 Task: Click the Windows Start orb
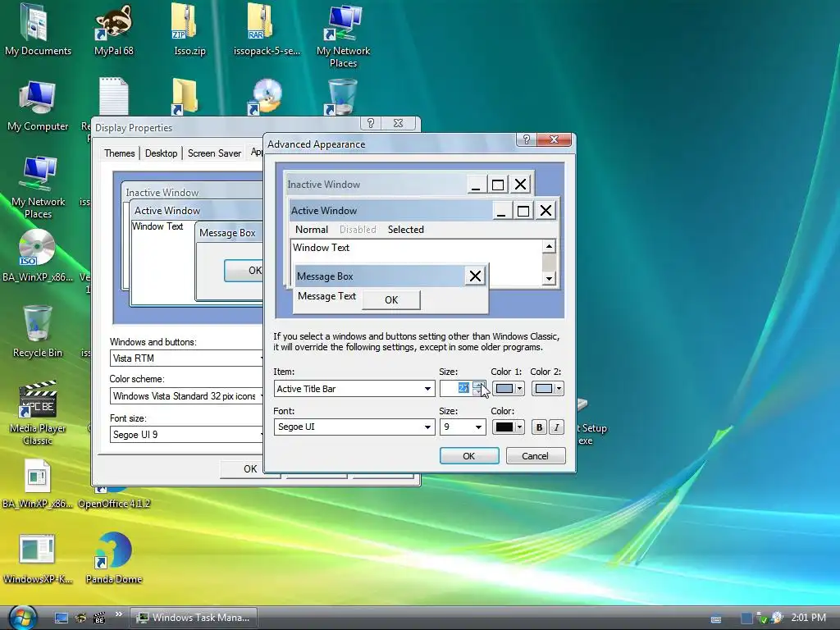tap(22, 617)
